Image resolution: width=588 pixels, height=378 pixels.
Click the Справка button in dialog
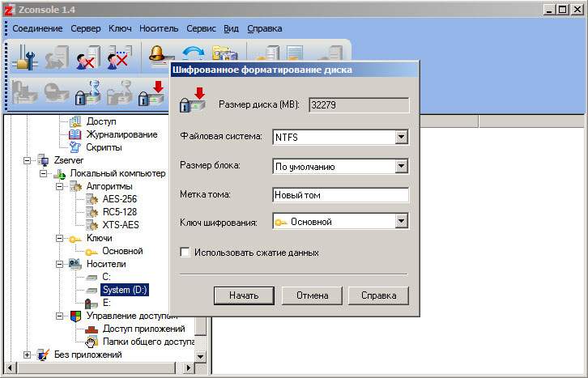379,295
